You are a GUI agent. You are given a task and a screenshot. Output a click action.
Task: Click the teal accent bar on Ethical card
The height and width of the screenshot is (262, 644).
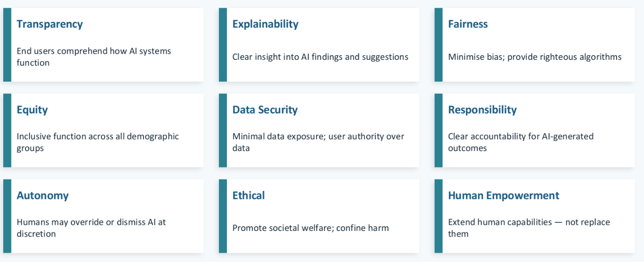[x=223, y=216]
